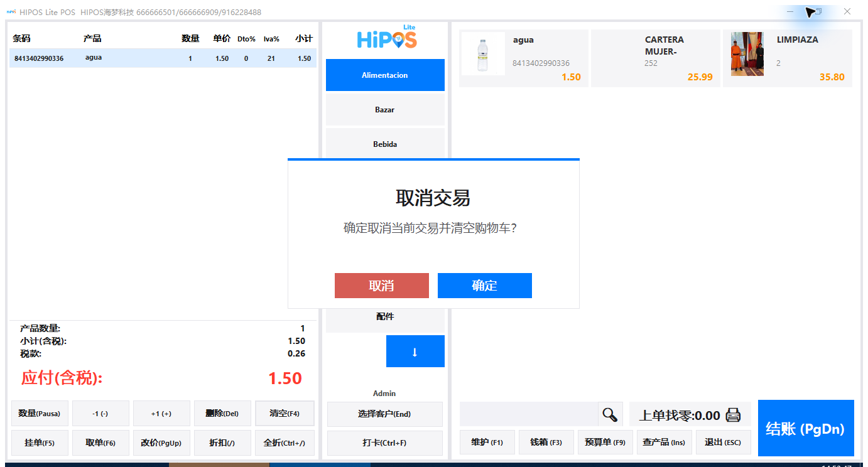The height and width of the screenshot is (467, 868).
Task: Click the product search input field
Action: point(529,414)
